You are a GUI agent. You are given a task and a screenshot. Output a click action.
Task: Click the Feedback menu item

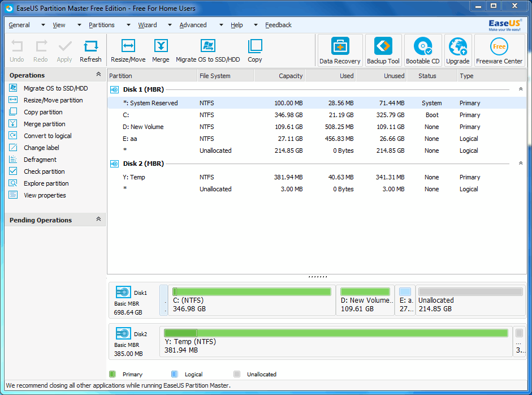pyautogui.click(x=278, y=25)
